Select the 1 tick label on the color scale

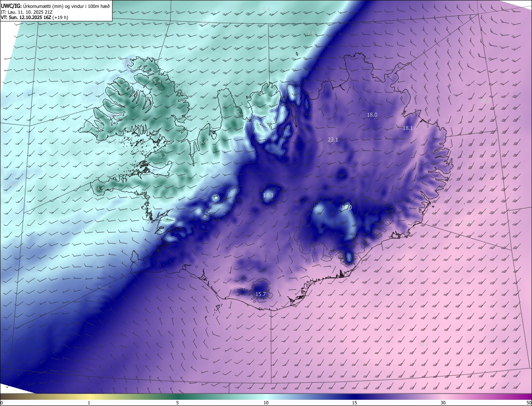(x=89, y=403)
